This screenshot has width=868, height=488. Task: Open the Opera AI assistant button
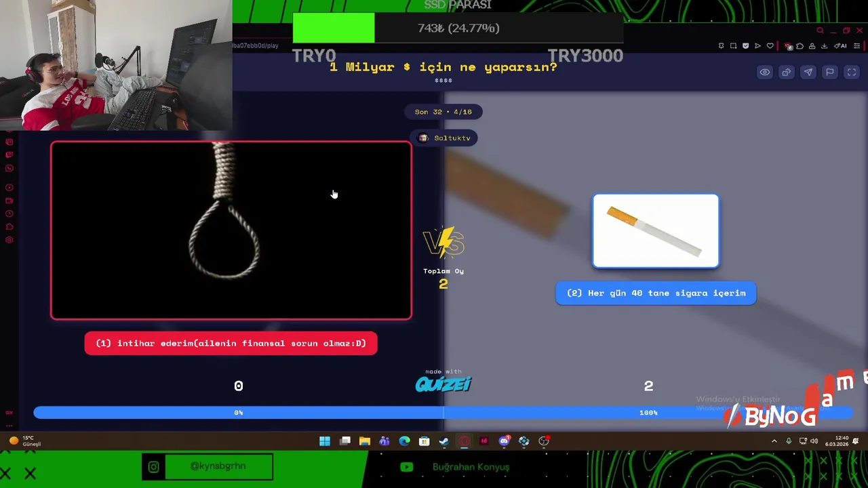coord(840,46)
